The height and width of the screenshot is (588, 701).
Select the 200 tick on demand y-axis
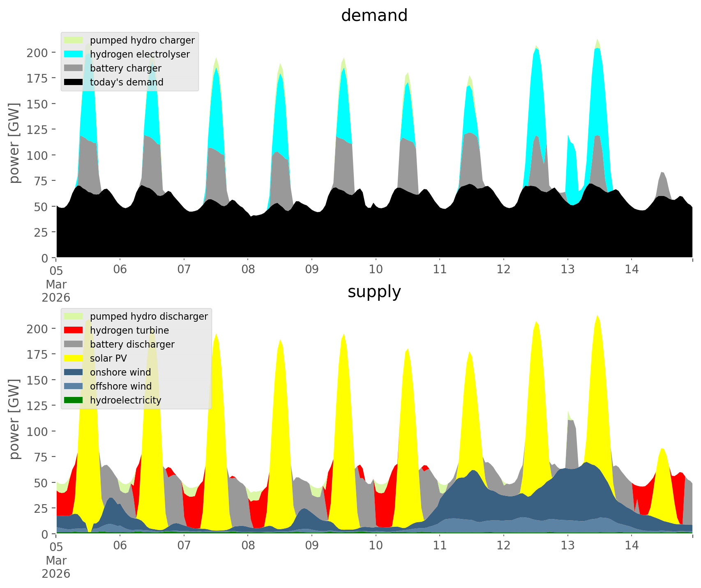coord(37,53)
